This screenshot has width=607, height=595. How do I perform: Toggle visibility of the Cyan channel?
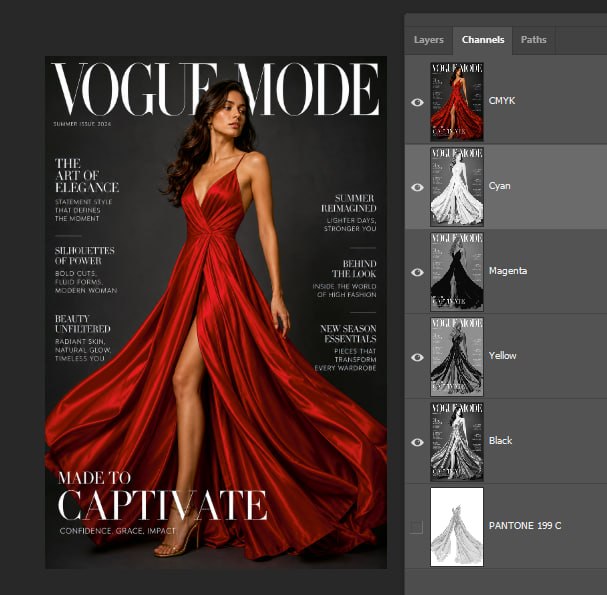(417, 187)
